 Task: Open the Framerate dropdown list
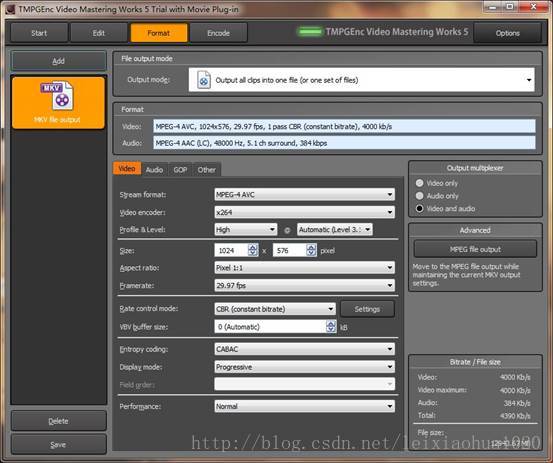(304, 285)
